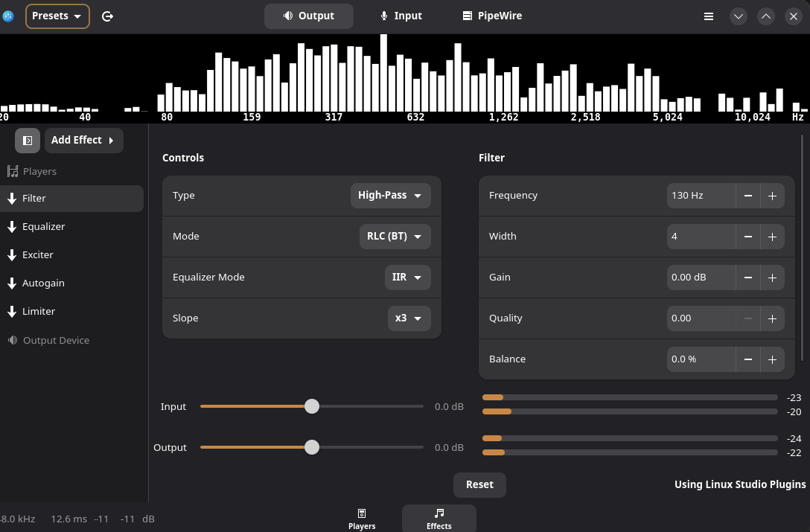Increase Gain with plus button
Image resolution: width=810 pixels, height=532 pixels.
pos(772,278)
